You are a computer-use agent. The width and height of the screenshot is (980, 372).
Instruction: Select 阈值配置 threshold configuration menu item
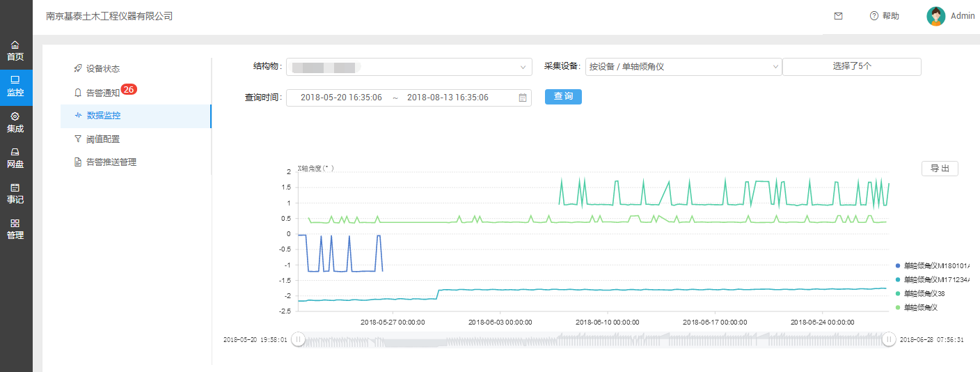point(102,139)
